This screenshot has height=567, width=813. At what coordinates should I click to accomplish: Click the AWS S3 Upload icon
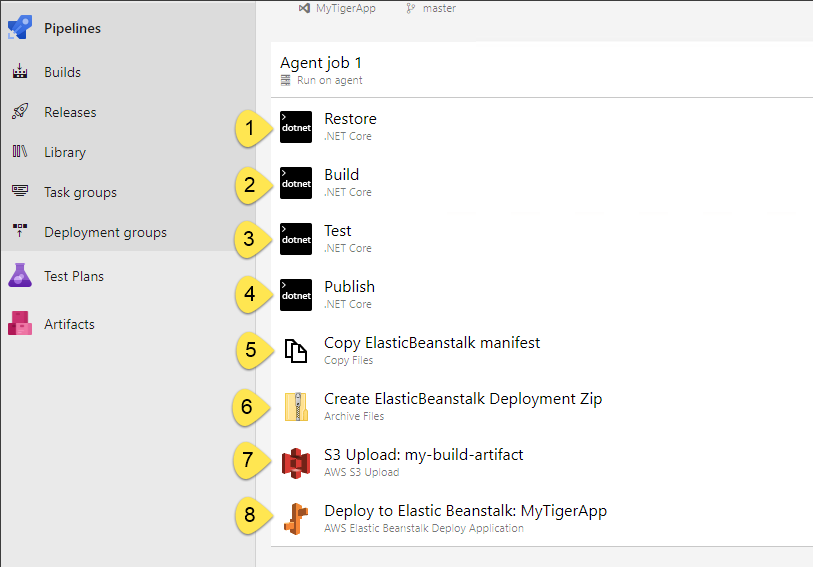click(x=296, y=463)
